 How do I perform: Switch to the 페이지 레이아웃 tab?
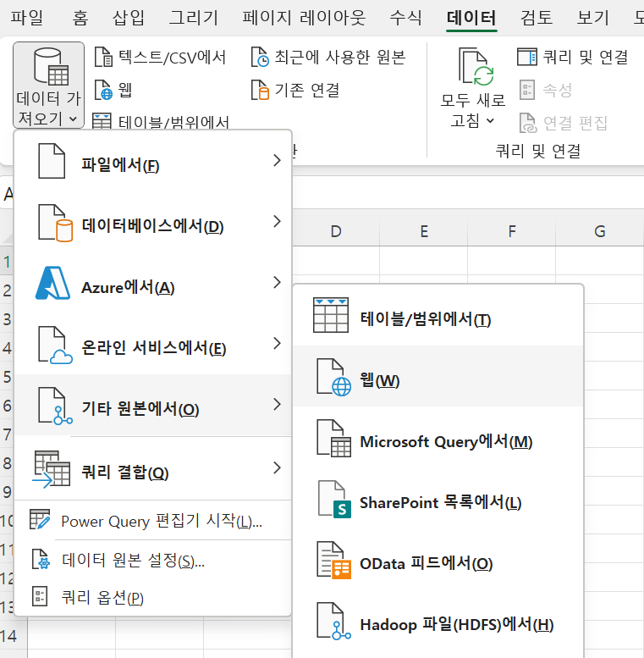(x=305, y=18)
